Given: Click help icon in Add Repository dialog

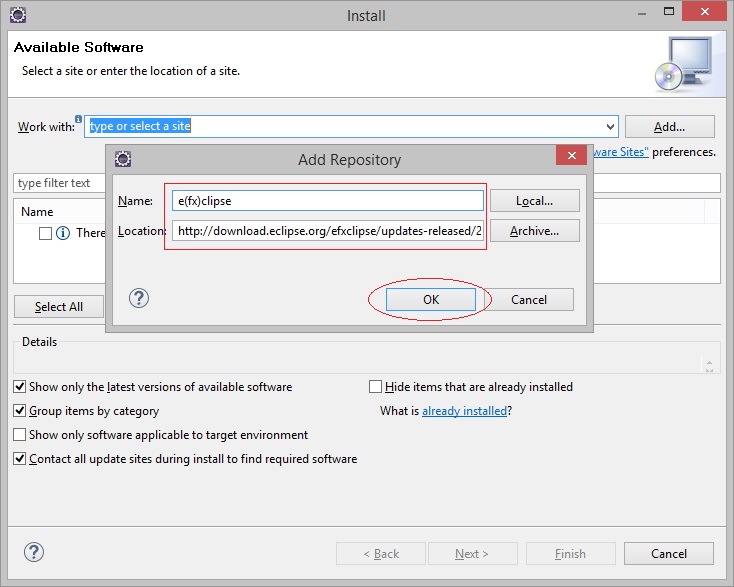Looking at the screenshot, I should [139, 298].
